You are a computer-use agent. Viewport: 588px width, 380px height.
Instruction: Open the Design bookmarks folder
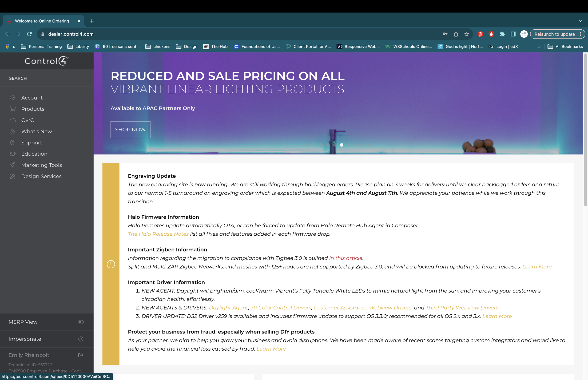point(187,47)
